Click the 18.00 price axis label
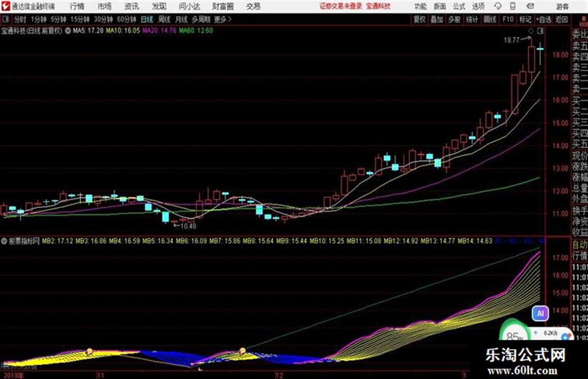This screenshot has height=379, width=588. pyautogui.click(x=560, y=55)
